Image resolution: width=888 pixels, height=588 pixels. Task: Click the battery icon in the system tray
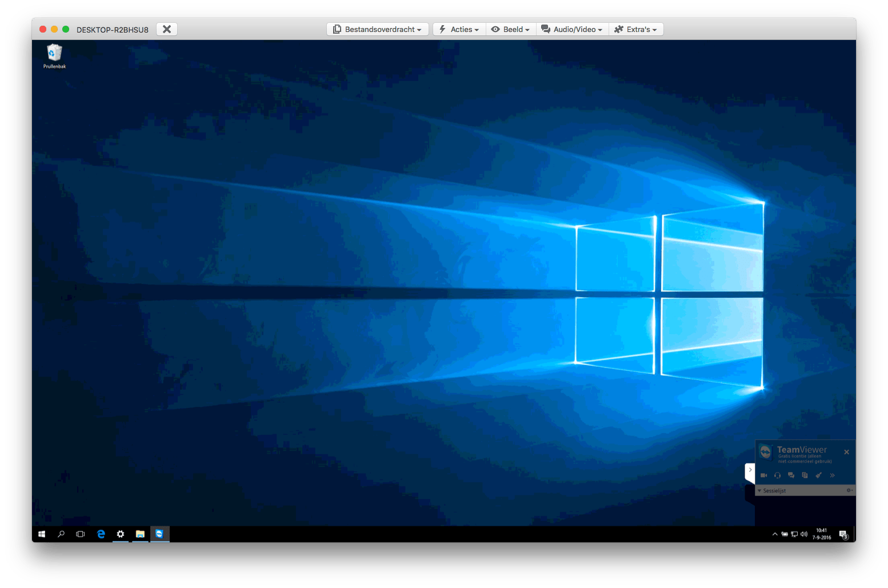785,534
